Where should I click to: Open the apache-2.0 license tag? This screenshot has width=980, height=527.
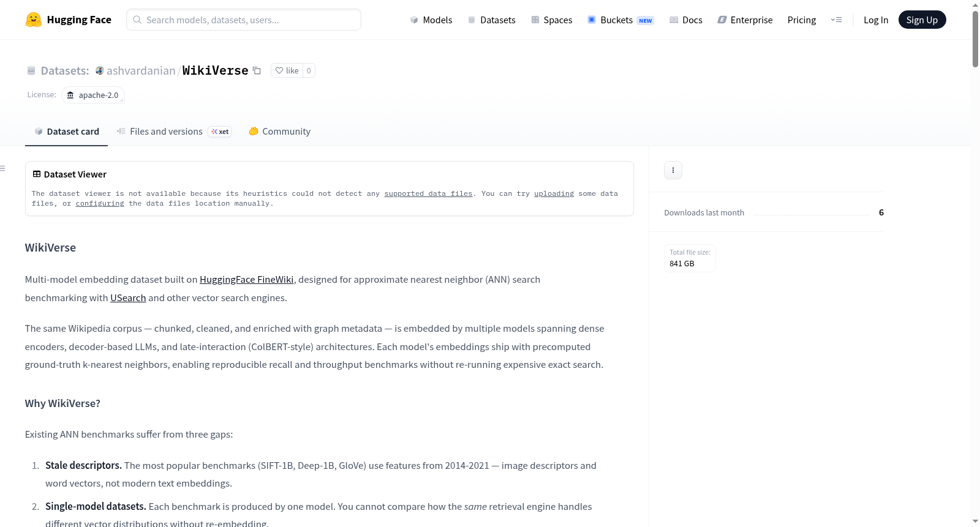pos(93,95)
